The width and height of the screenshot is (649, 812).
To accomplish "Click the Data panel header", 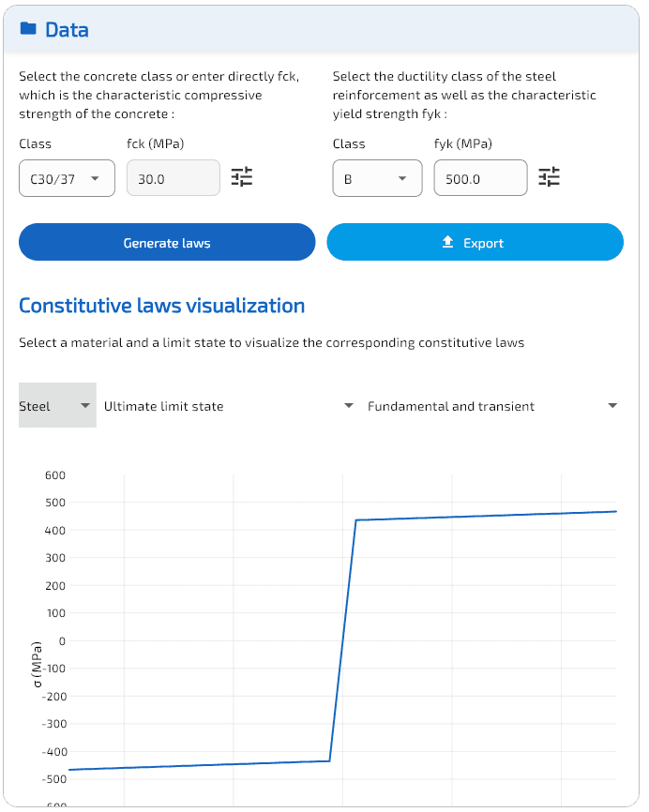I will (x=321, y=30).
